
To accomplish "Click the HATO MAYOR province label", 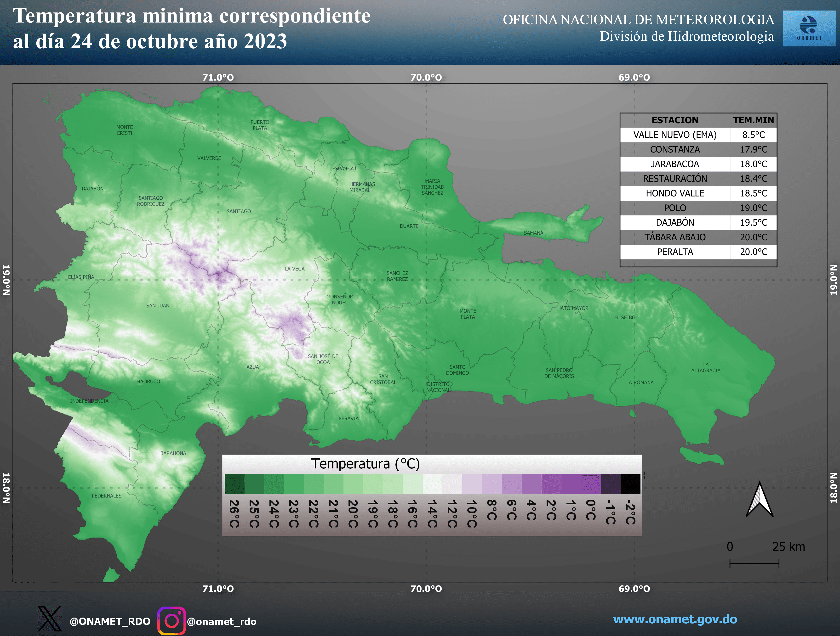I will coord(573,308).
